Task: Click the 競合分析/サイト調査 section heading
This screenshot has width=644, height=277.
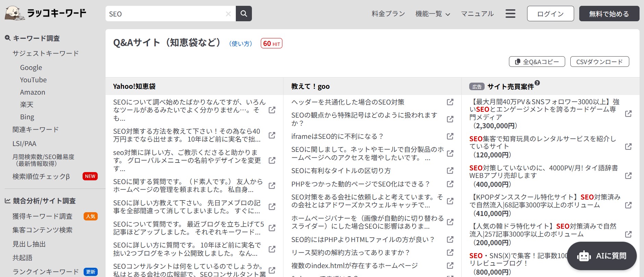Action: click(x=40, y=201)
